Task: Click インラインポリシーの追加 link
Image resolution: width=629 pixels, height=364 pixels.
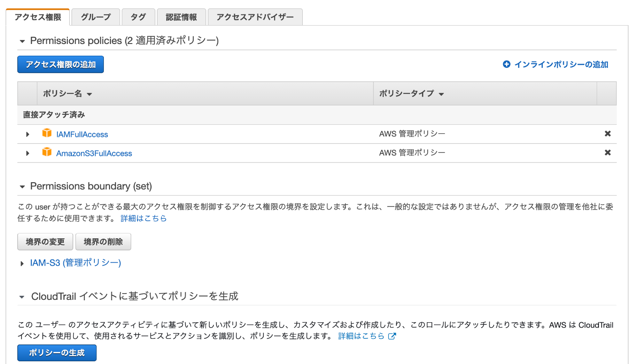Action: 561,64
